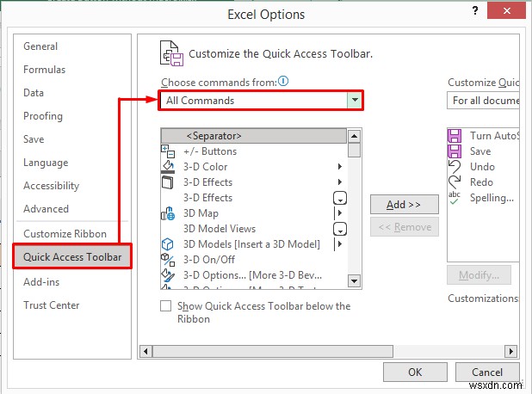Switch to the Data category

34,93
